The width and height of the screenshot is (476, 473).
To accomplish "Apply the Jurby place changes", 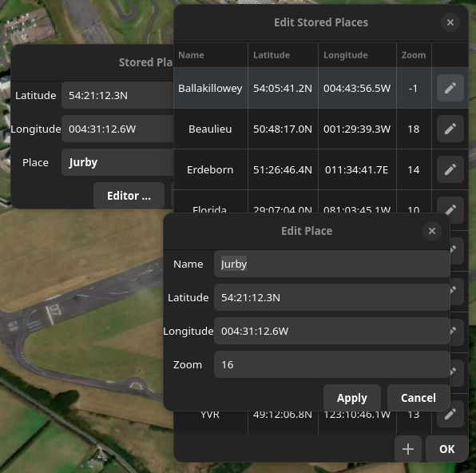I will tap(352, 398).
